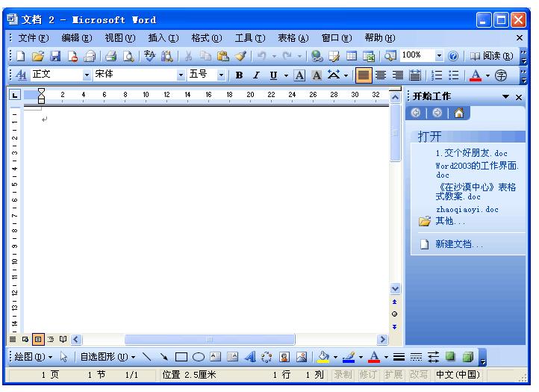Open the 表格 menu
This screenshot has height=392, width=539.
293,38
